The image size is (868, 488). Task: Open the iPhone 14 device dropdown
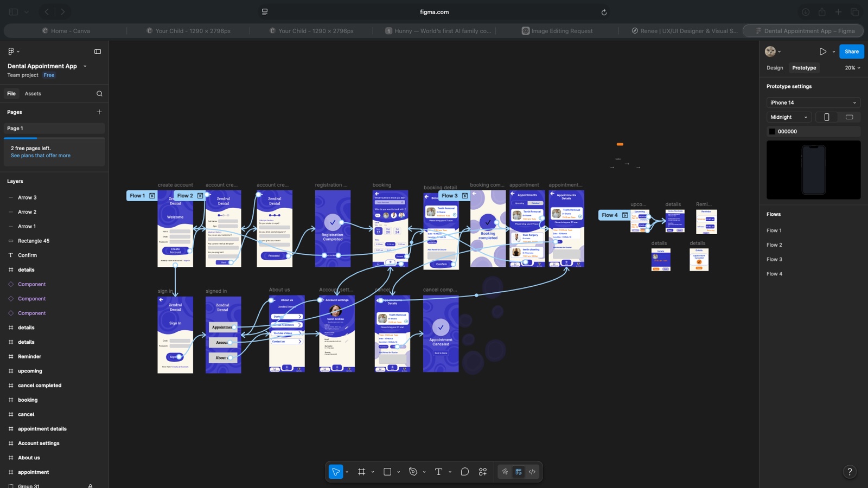point(813,102)
